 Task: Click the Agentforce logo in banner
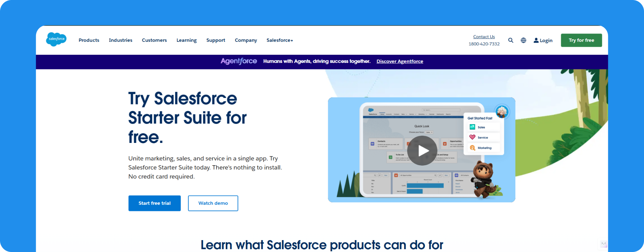click(x=239, y=61)
